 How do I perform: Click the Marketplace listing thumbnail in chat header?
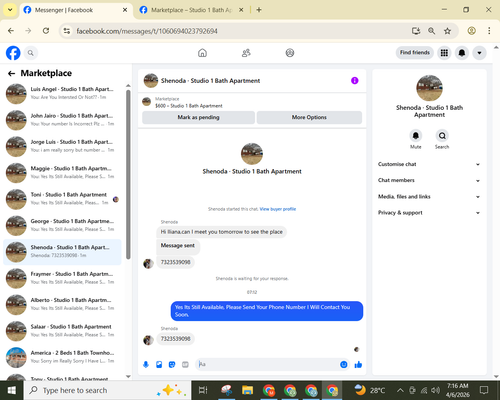point(146,102)
